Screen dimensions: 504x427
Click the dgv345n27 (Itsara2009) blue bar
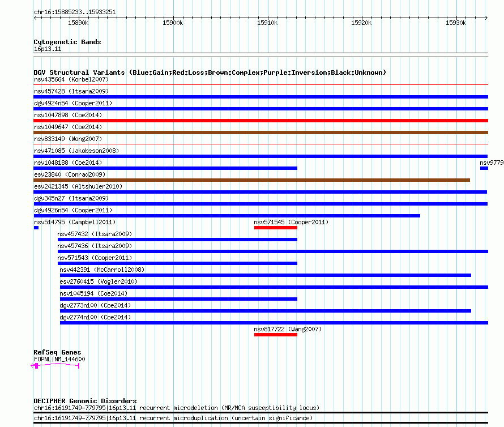(260, 204)
